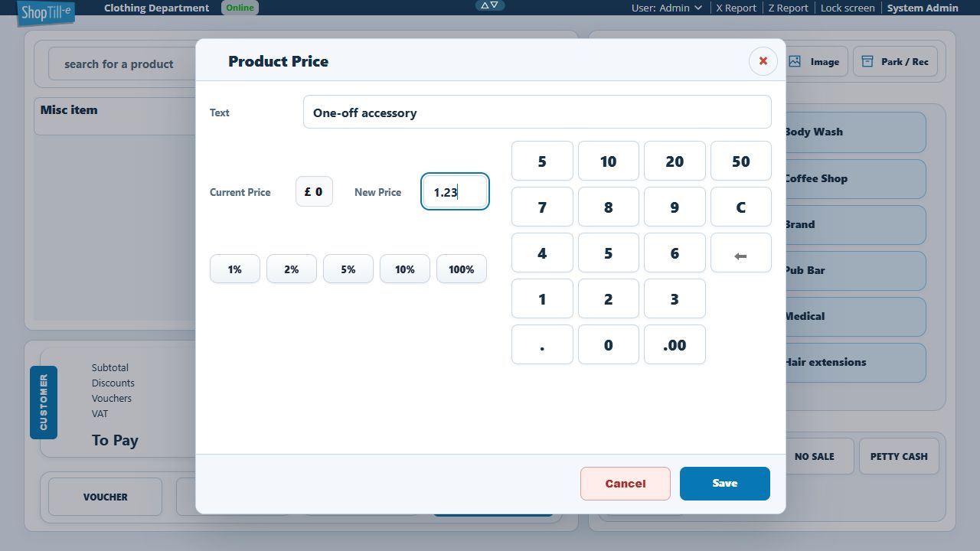Click the up/down arrows toggle at top center

click(490, 5)
